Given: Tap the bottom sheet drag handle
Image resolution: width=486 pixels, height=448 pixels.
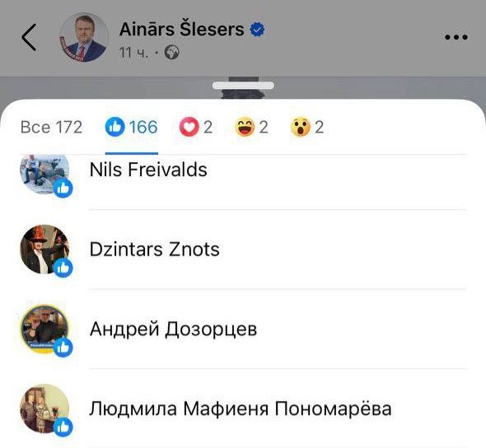Looking at the screenshot, I should click(x=243, y=86).
